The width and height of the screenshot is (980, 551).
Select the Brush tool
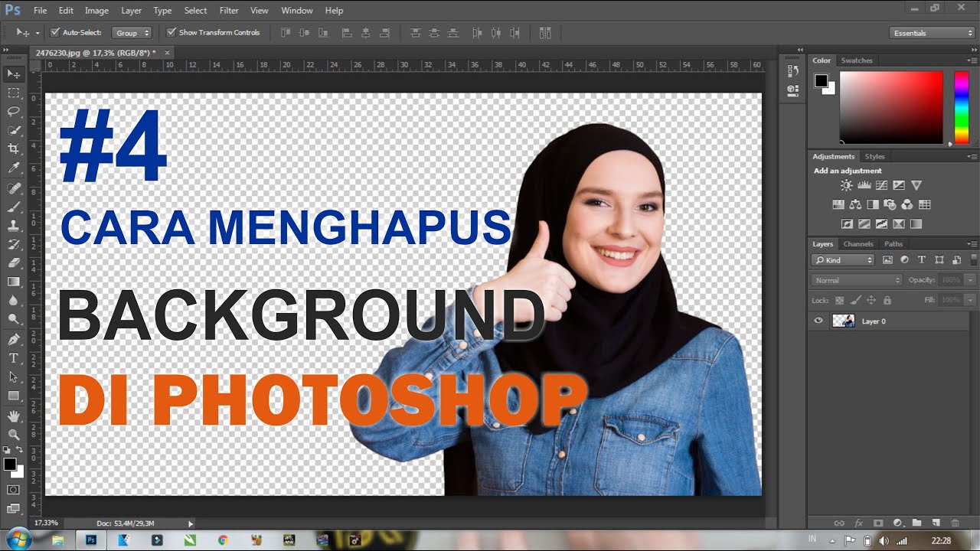[x=14, y=207]
